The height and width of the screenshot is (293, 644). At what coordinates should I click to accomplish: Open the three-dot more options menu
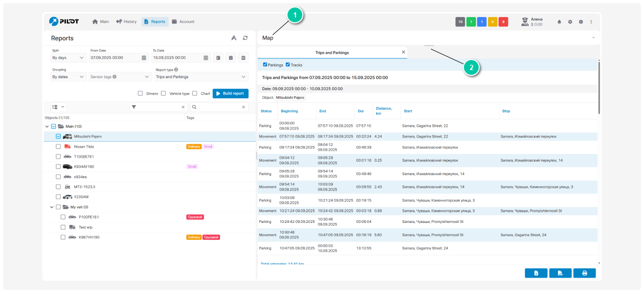[591, 22]
